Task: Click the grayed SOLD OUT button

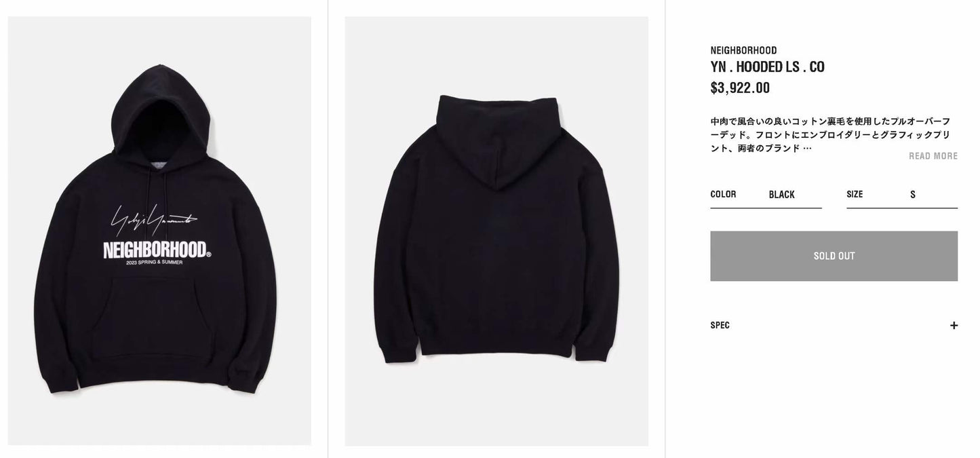Action: click(x=834, y=256)
